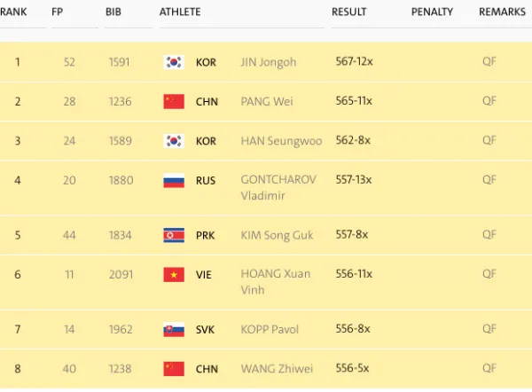Click the Russia flag next to GONTCHAROV Vladimir

point(173,180)
